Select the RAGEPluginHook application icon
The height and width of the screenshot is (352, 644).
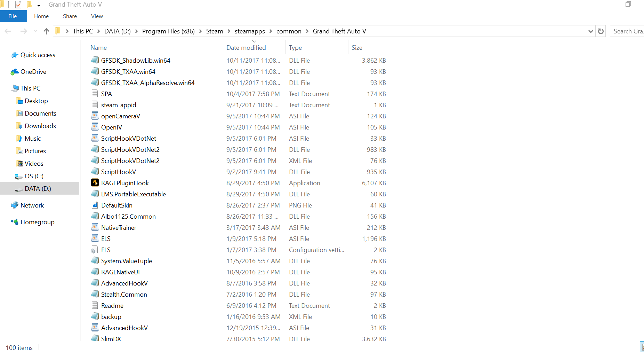pyautogui.click(x=95, y=182)
